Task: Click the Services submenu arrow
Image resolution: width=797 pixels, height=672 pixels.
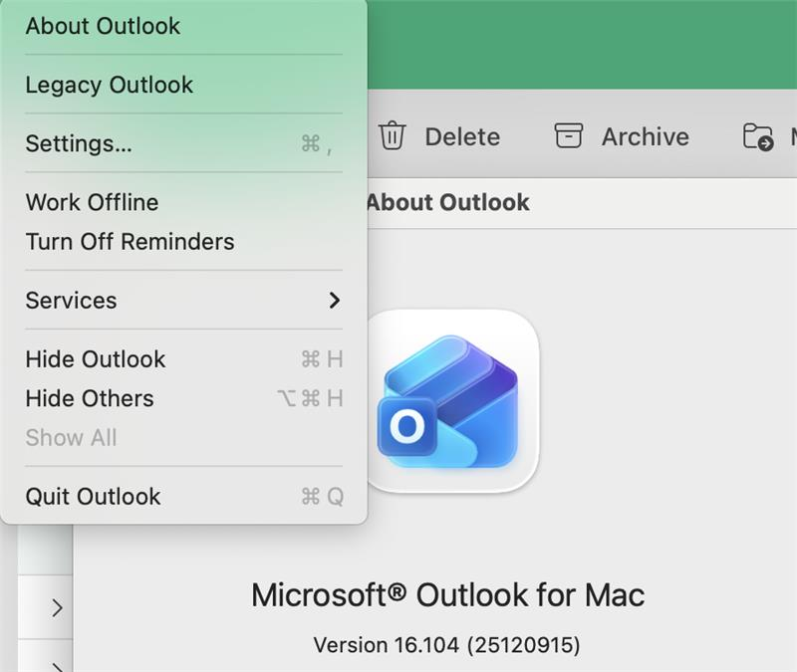Action: tap(334, 301)
